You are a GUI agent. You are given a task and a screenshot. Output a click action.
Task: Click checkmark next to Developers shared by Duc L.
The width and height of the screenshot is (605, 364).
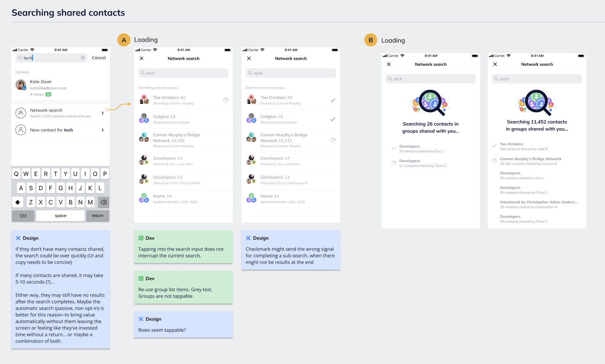394,148
